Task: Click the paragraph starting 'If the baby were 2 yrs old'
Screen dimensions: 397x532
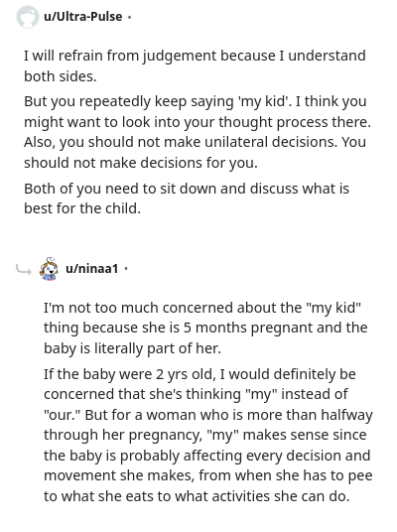Action: (x=208, y=435)
